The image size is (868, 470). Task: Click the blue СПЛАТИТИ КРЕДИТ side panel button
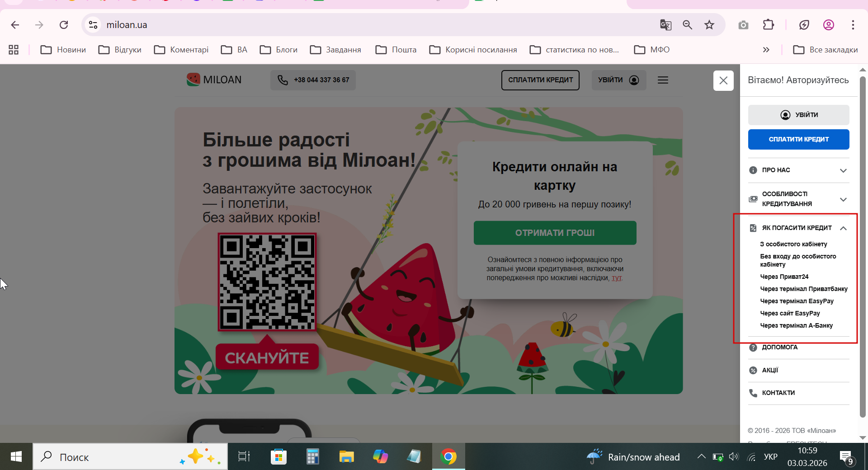(798, 139)
